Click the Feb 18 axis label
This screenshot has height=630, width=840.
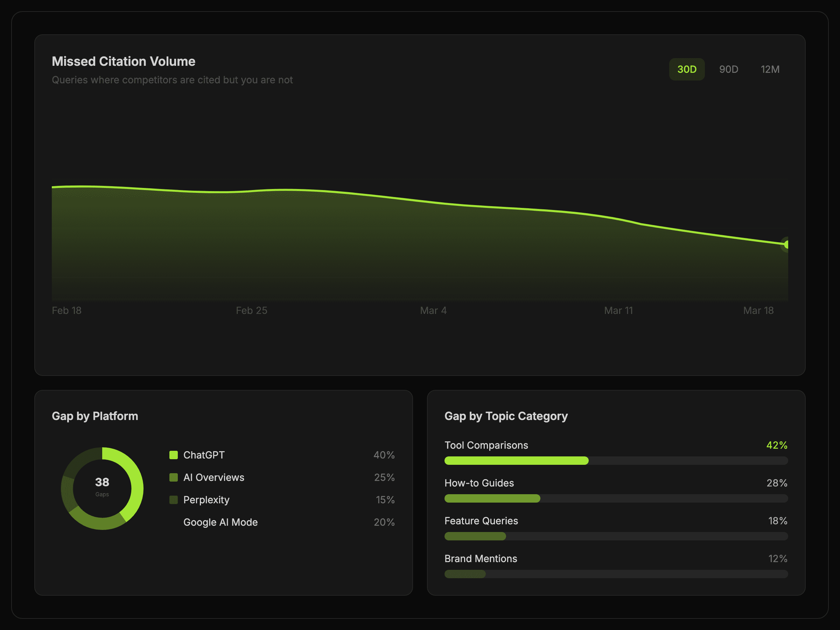pyautogui.click(x=66, y=311)
